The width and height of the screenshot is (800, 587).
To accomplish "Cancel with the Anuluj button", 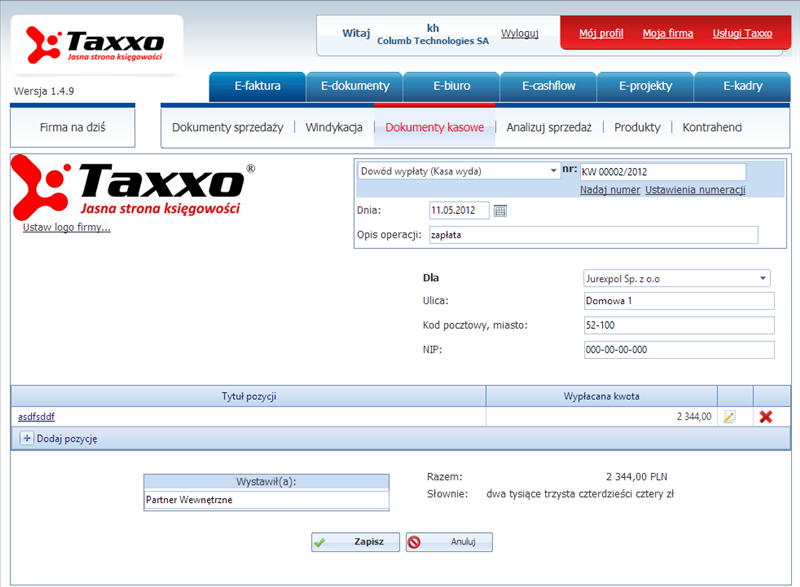I will tap(449, 542).
